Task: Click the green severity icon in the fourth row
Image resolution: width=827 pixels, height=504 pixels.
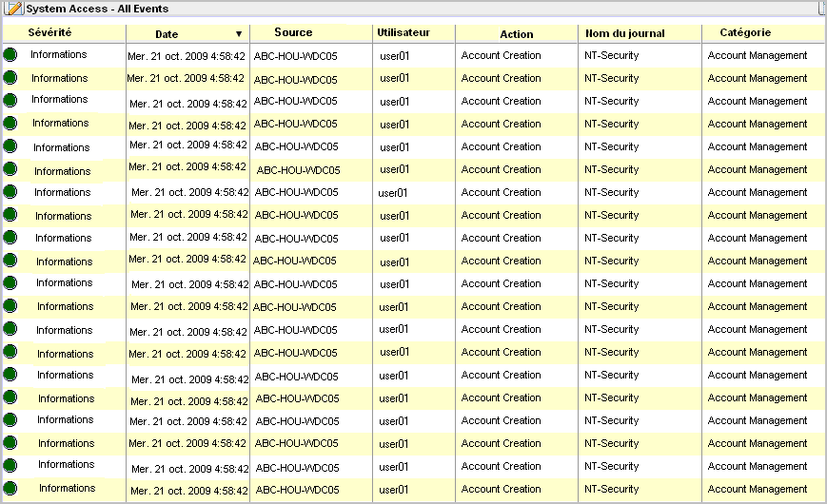Action: pos(10,124)
